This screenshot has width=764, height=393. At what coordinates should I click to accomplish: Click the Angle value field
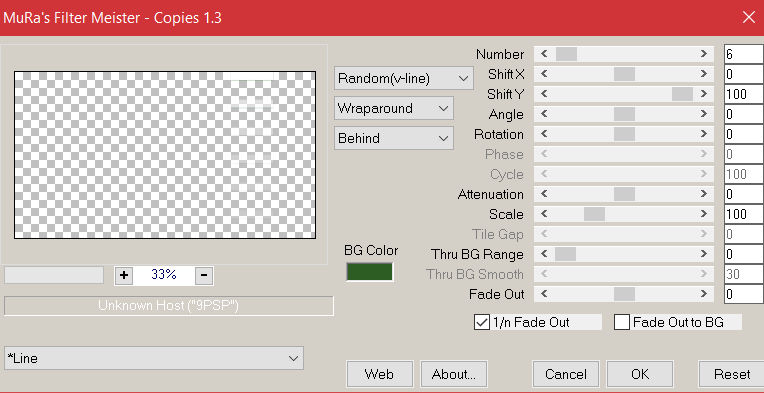pos(744,114)
